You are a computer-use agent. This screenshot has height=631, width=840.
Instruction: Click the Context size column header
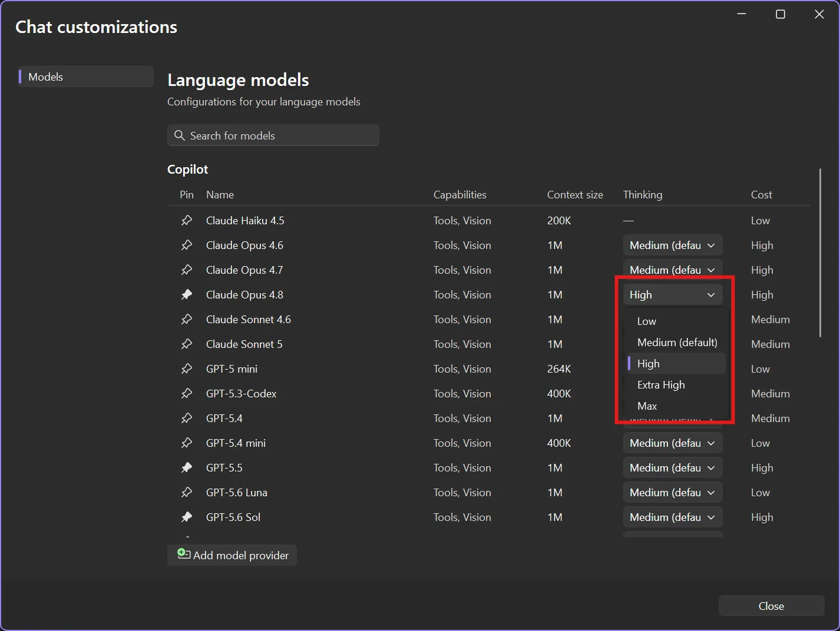[x=575, y=195]
